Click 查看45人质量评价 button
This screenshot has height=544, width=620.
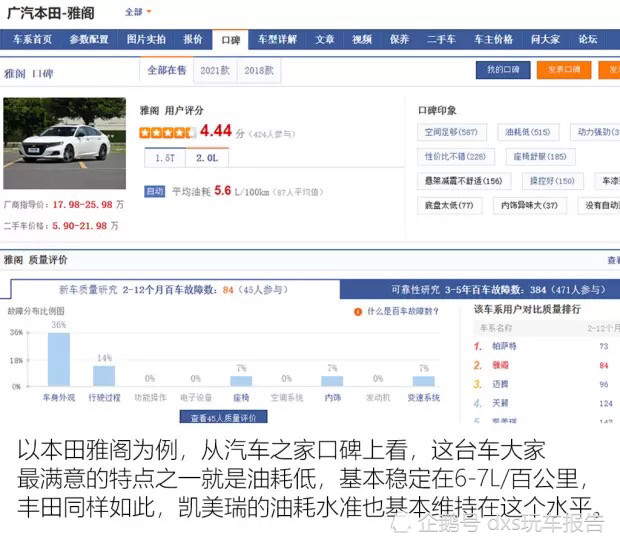[223, 417]
